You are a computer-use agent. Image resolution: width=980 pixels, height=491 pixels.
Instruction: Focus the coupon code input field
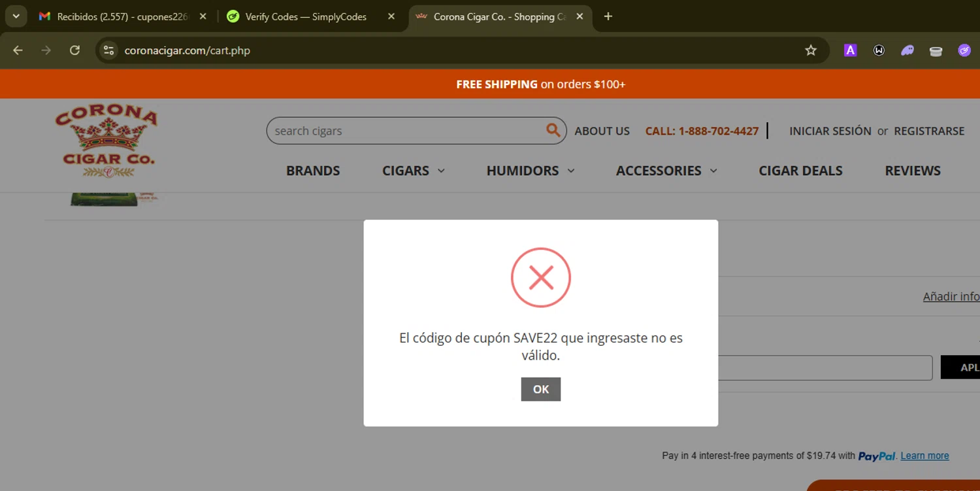coord(825,367)
